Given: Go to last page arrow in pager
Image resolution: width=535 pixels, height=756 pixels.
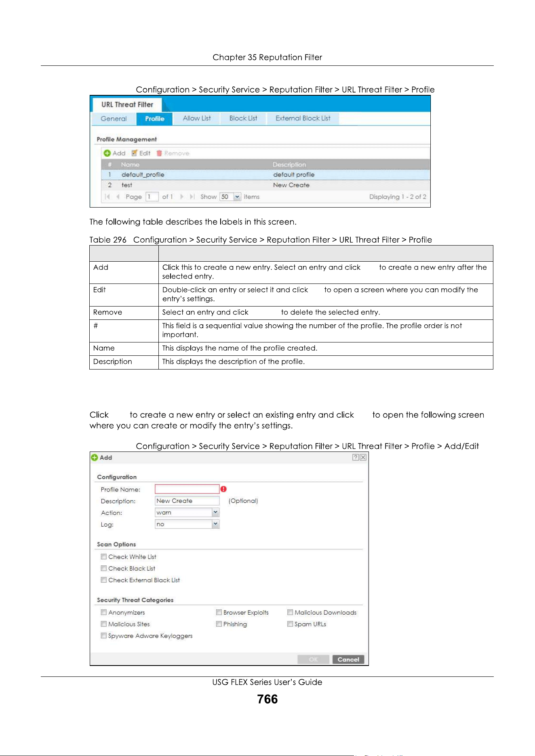Looking at the screenshot, I should click(x=192, y=197).
